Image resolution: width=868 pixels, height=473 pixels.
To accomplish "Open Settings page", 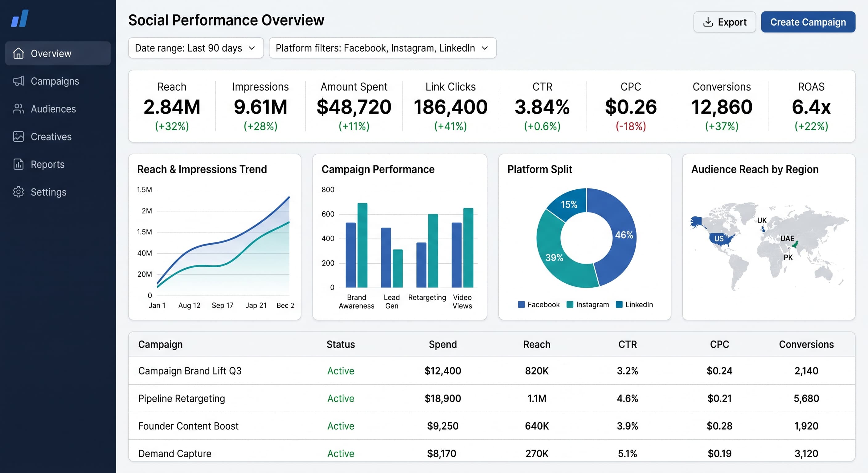I will point(58,192).
